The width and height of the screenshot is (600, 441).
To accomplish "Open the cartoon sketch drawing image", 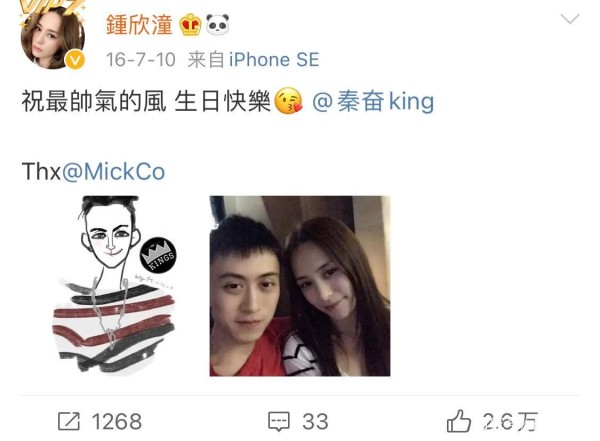I will coord(114,286).
